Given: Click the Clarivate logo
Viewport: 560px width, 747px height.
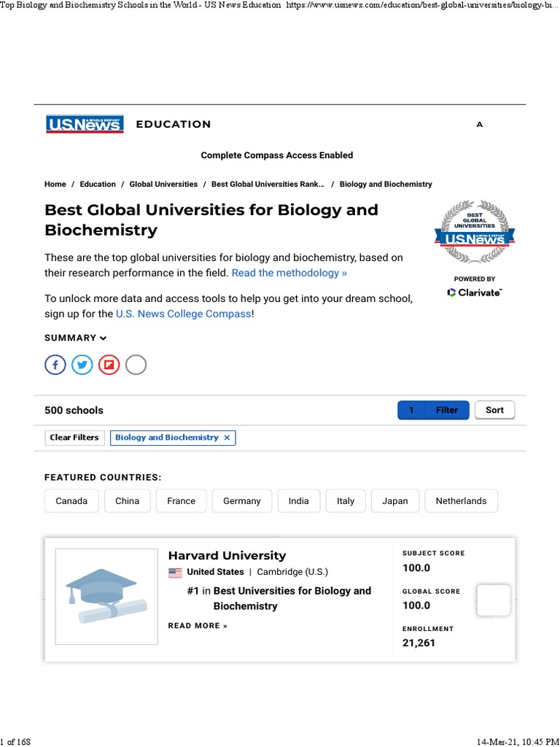Looking at the screenshot, I should click(x=474, y=293).
